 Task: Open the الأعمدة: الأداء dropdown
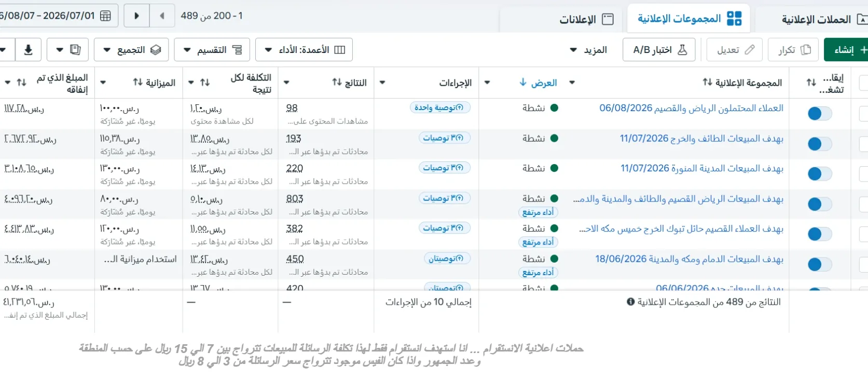[x=304, y=50]
